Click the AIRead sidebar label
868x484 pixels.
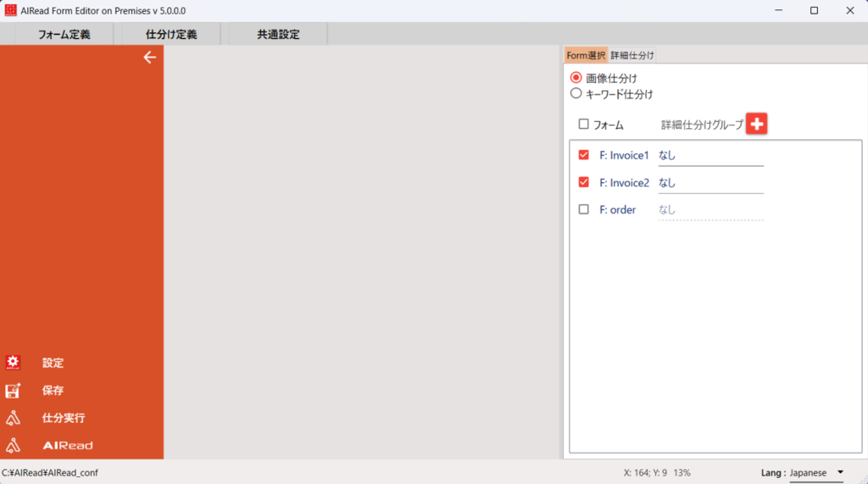coord(68,445)
